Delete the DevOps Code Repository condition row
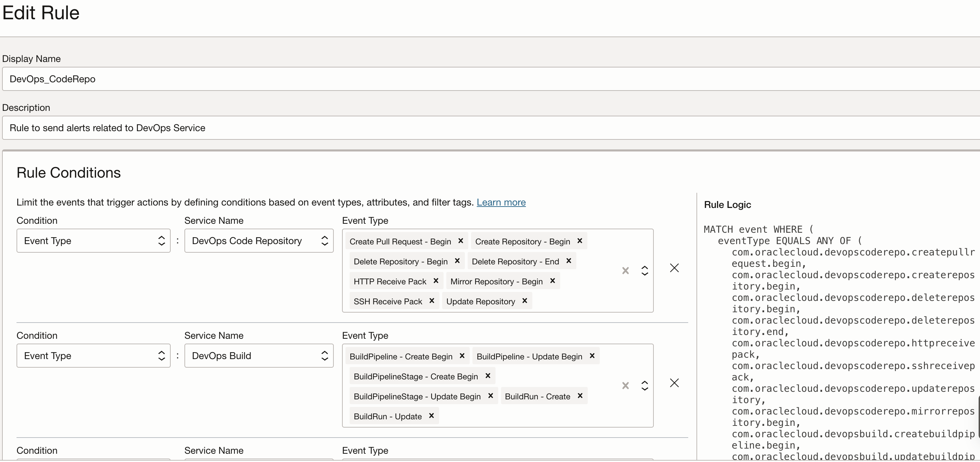 (x=674, y=268)
